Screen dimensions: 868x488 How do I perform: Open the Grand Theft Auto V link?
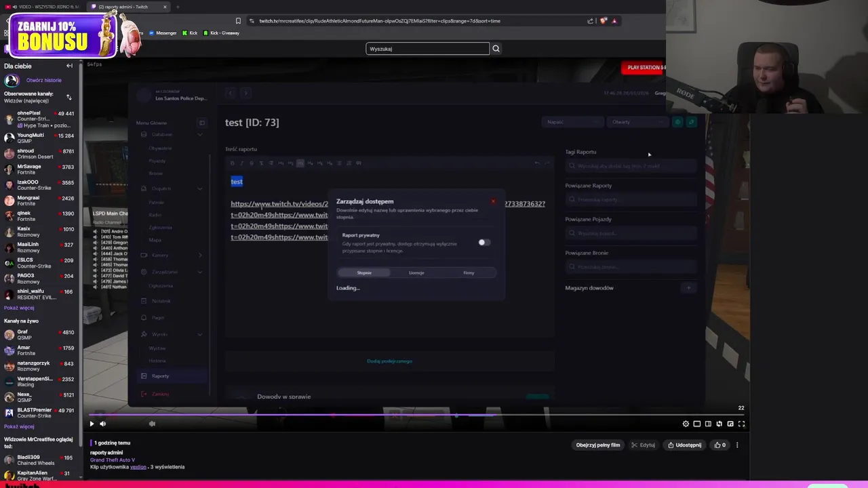pos(113,460)
